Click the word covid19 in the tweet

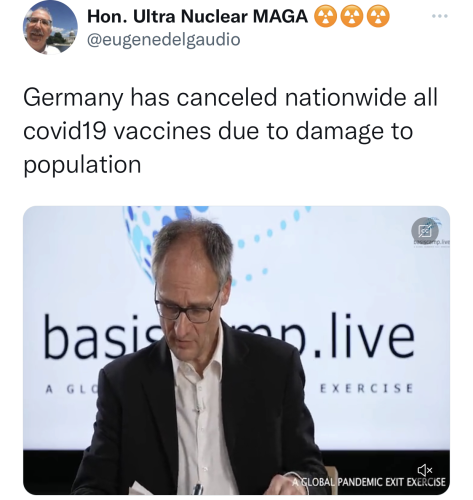click(65, 131)
